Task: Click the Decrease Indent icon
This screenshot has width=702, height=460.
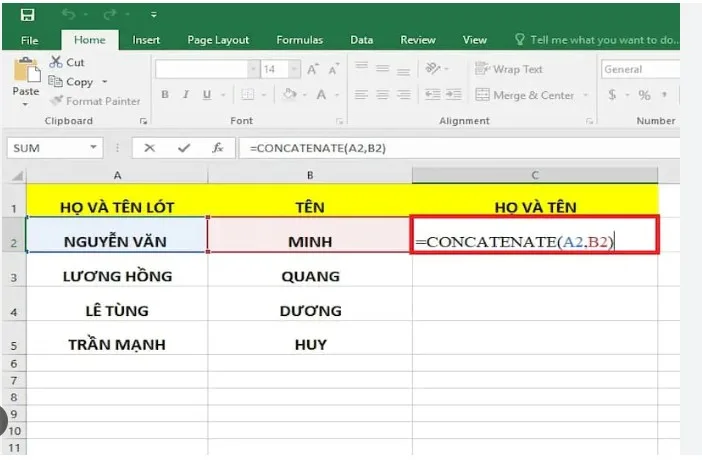Action: (432, 95)
